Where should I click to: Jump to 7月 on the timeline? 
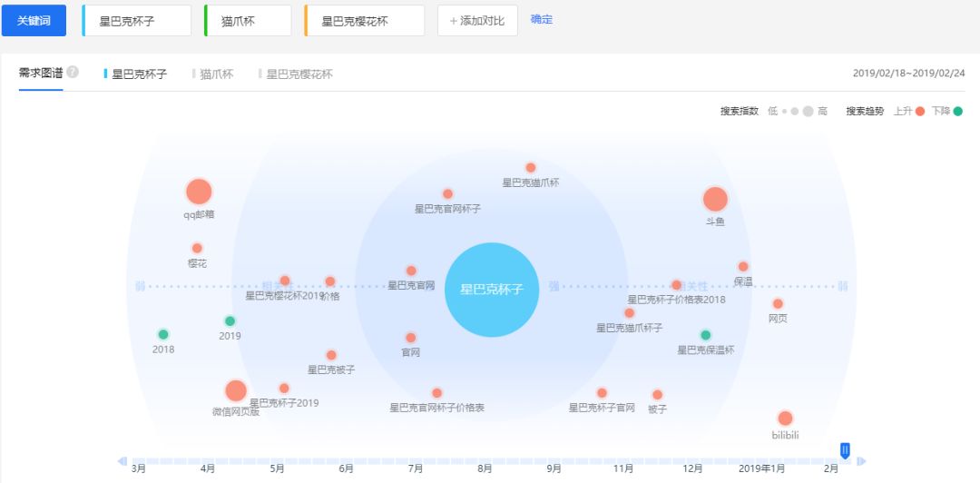pyautogui.click(x=416, y=468)
